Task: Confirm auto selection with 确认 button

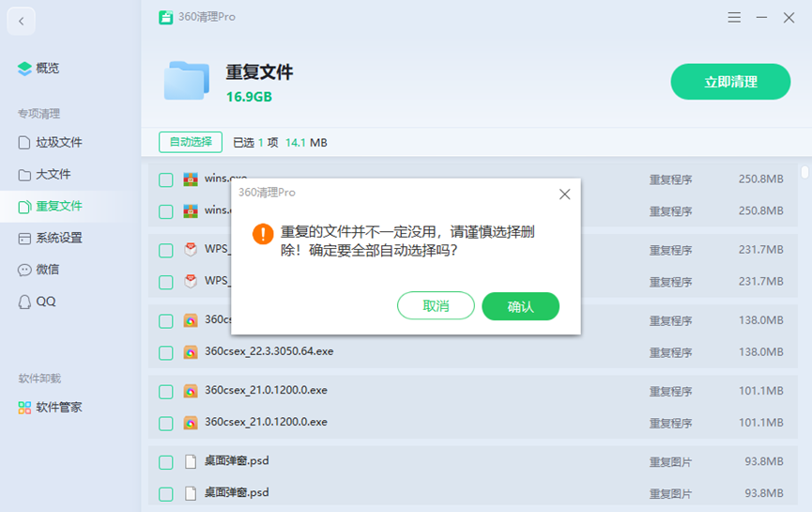Action: [520, 306]
